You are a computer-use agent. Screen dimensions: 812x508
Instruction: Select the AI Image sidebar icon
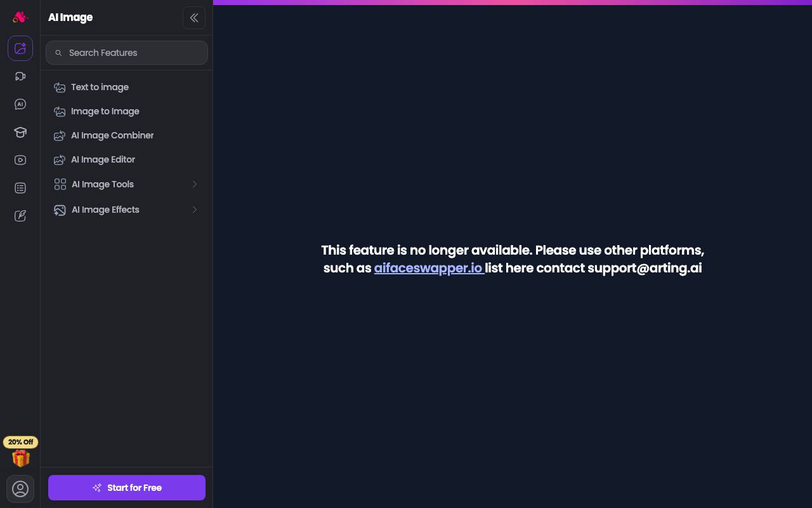click(x=20, y=48)
